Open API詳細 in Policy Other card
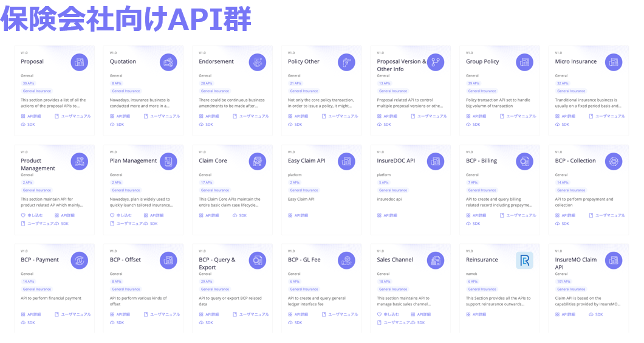 (x=298, y=116)
